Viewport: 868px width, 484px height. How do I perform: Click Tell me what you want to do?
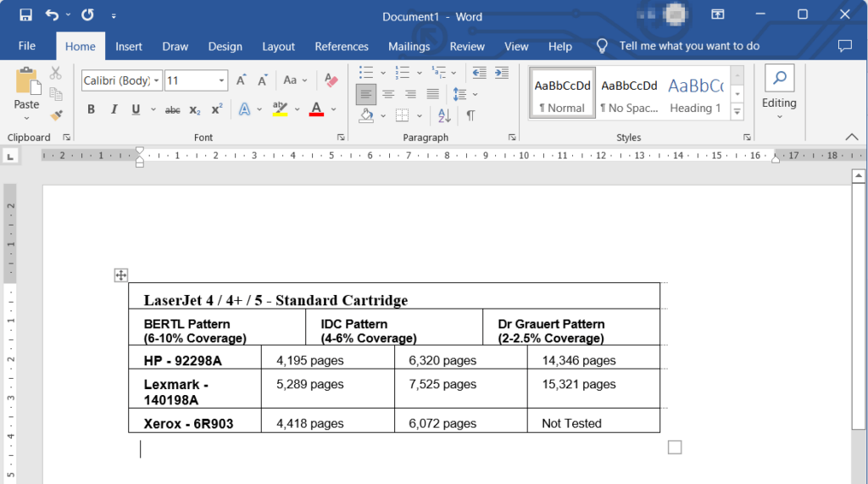688,46
